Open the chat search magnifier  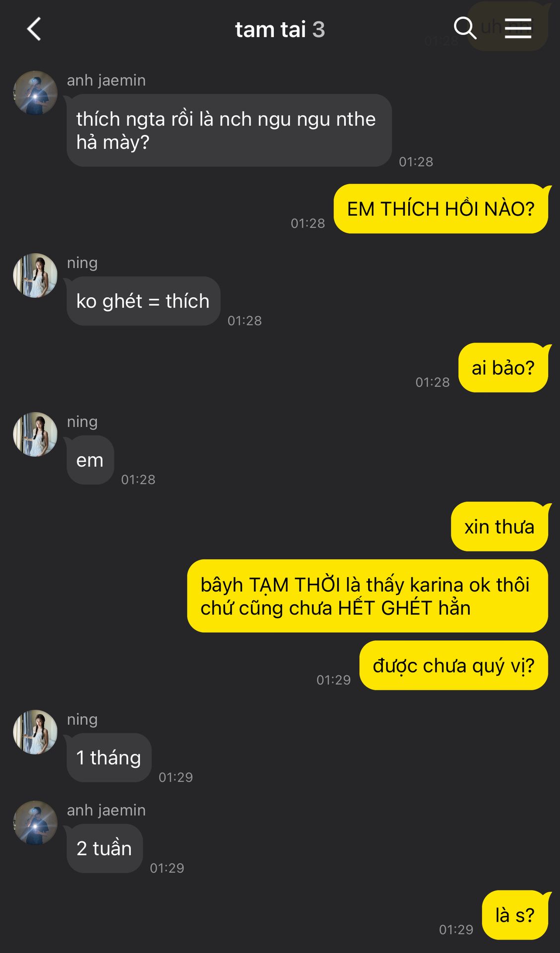coord(465,28)
